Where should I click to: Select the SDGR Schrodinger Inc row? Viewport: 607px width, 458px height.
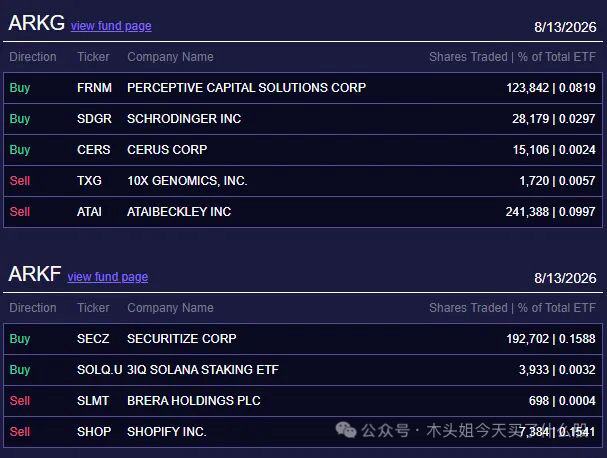(303, 119)
